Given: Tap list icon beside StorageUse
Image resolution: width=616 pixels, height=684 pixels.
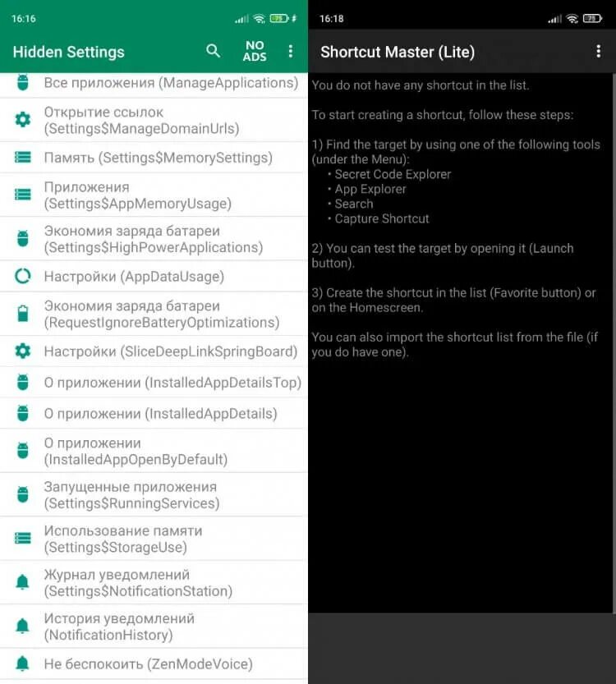Looking at the screenshot, I should (23, 538).
